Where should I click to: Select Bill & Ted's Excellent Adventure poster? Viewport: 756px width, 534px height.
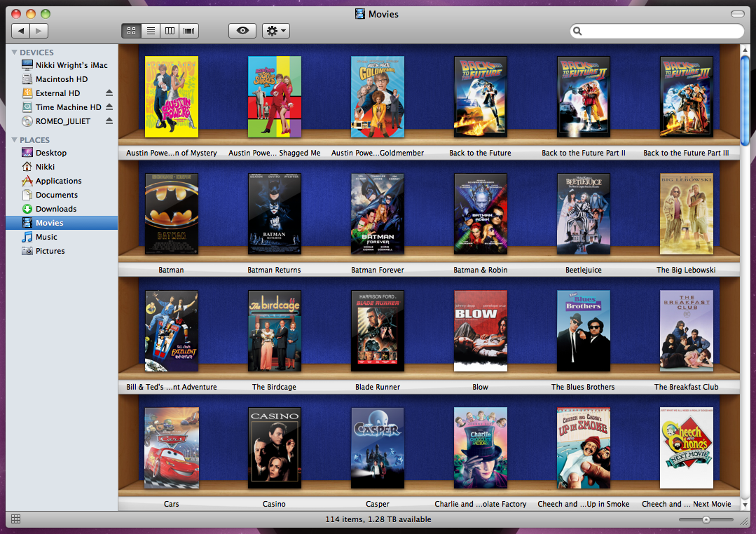[171, 331]
